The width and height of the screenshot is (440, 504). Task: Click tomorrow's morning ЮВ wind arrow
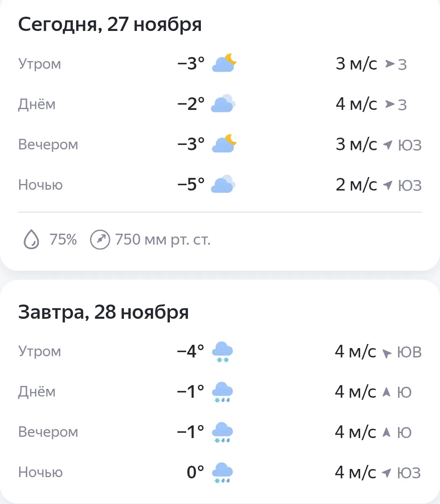[x=387, y=353]
